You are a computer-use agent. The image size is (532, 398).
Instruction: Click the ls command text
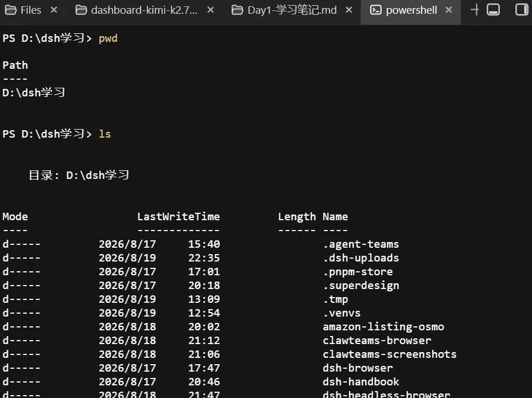tap(105, 134)
